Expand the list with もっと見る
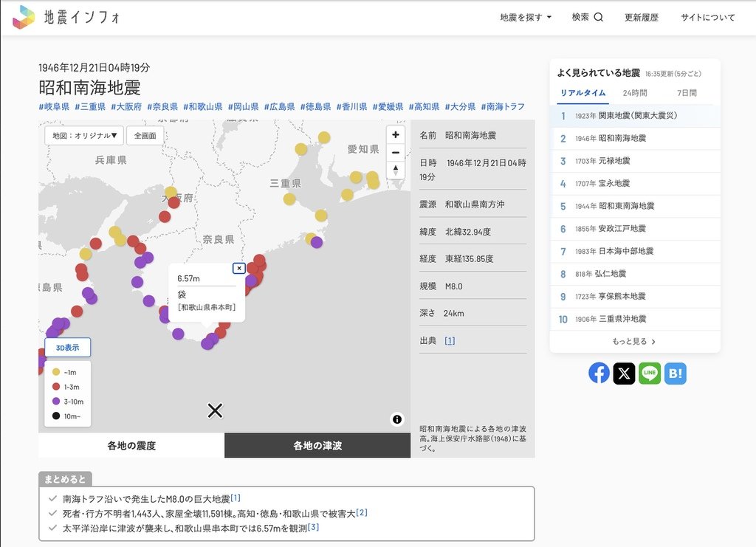This screenshot has height=547, width=756. click(634, 341)
